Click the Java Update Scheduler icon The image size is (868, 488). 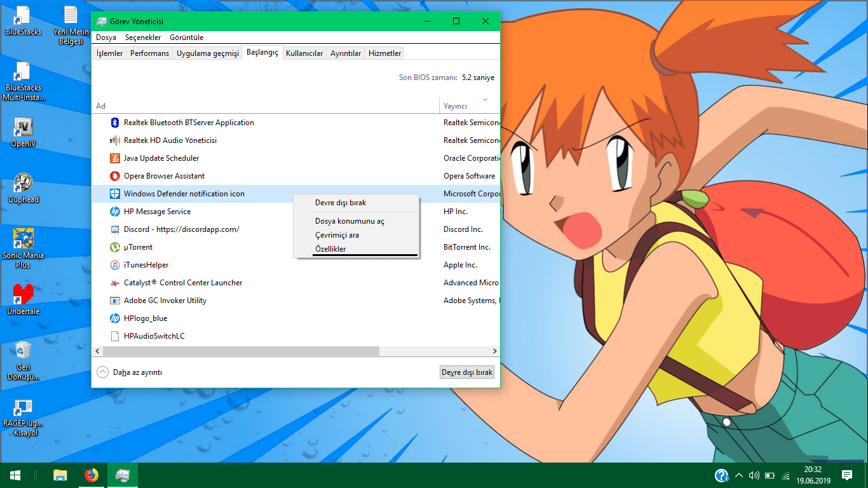pos(115,158)
